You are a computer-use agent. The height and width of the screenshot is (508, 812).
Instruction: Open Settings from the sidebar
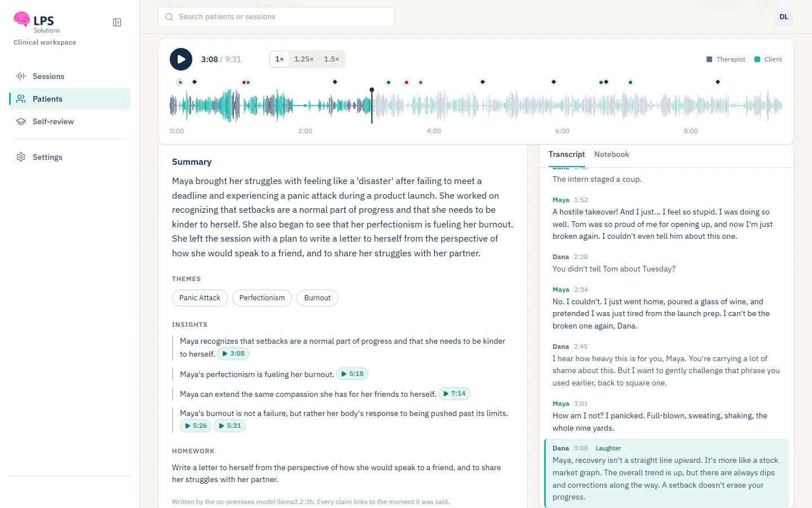pyautogui.click(x=69, y=157)
